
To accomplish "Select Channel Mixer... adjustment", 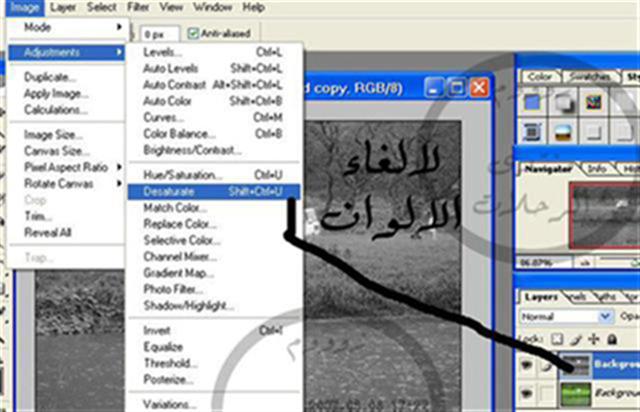I will point(214,257).
